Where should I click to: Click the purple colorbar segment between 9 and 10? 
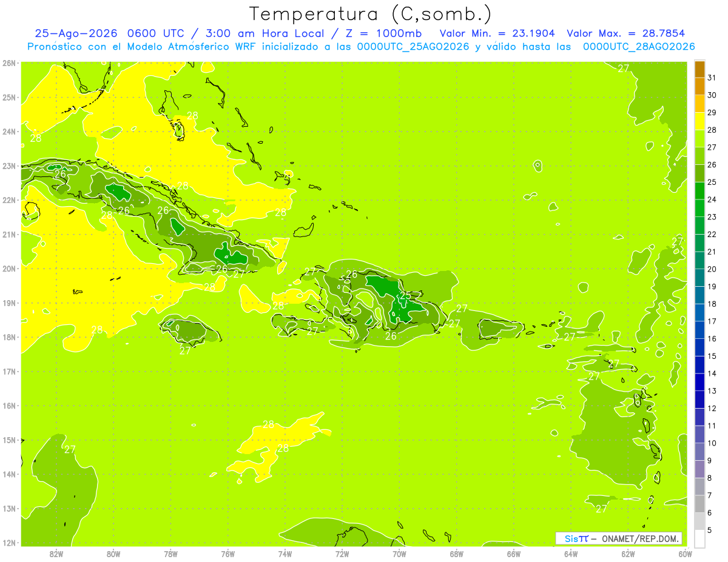tap(699, 452)
